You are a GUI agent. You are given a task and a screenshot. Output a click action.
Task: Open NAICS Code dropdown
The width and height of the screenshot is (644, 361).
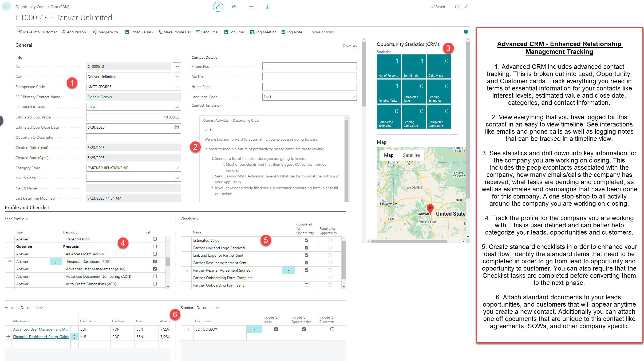click(177, 178)
